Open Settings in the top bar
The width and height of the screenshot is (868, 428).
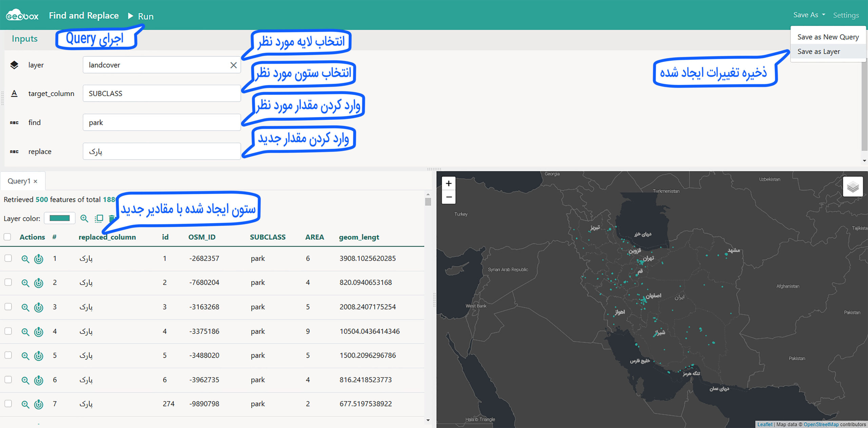[x=846, y=15]
